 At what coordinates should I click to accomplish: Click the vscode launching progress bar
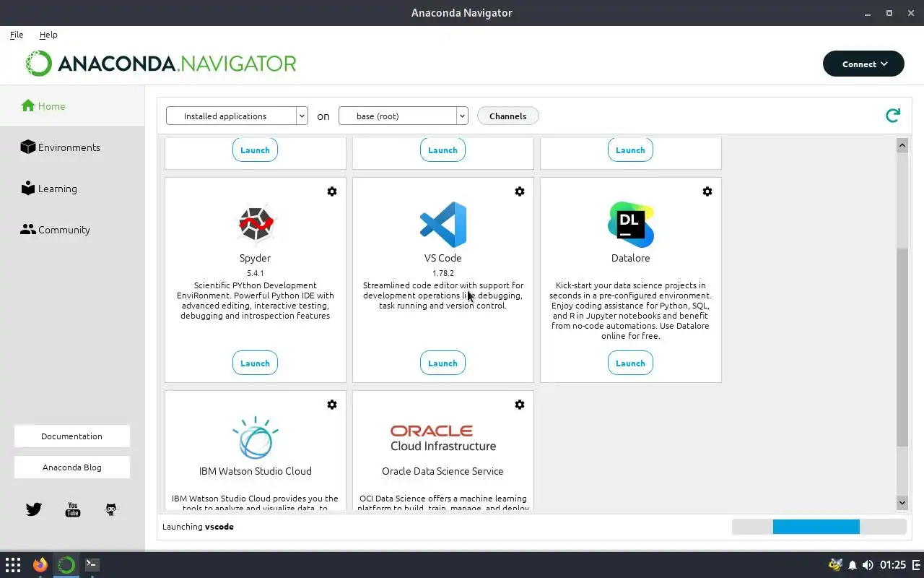click(819, 527)
